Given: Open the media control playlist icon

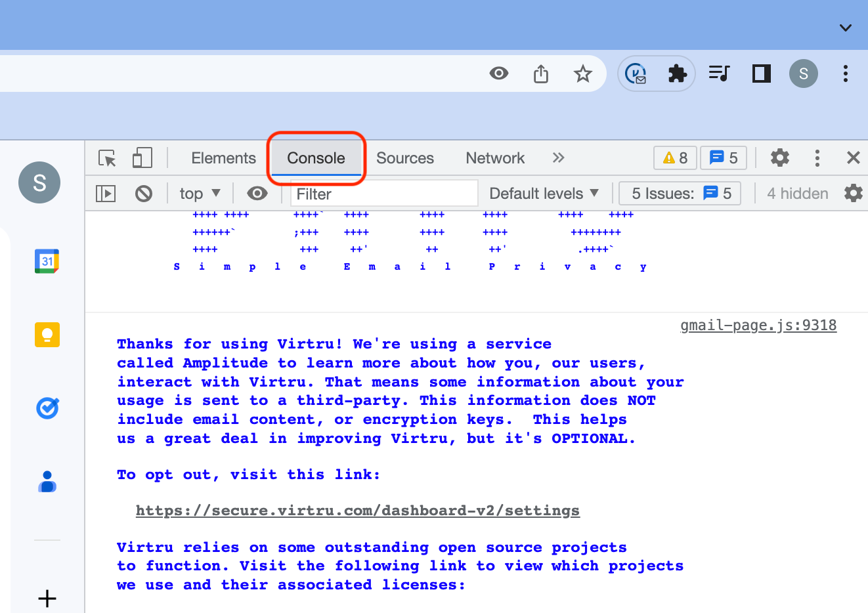Looking at the screenshot, I should [719, 74].
